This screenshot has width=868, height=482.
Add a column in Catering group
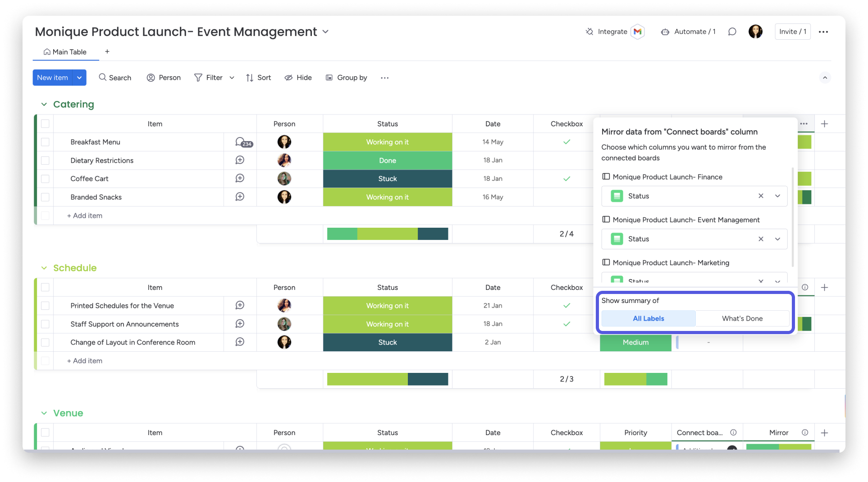tap(824, 124)
